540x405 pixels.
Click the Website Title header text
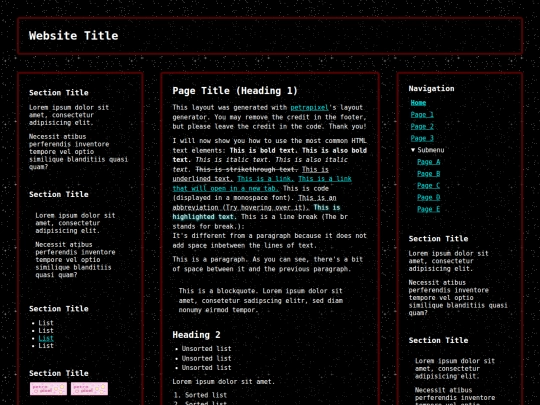click(x=73, y=35)
